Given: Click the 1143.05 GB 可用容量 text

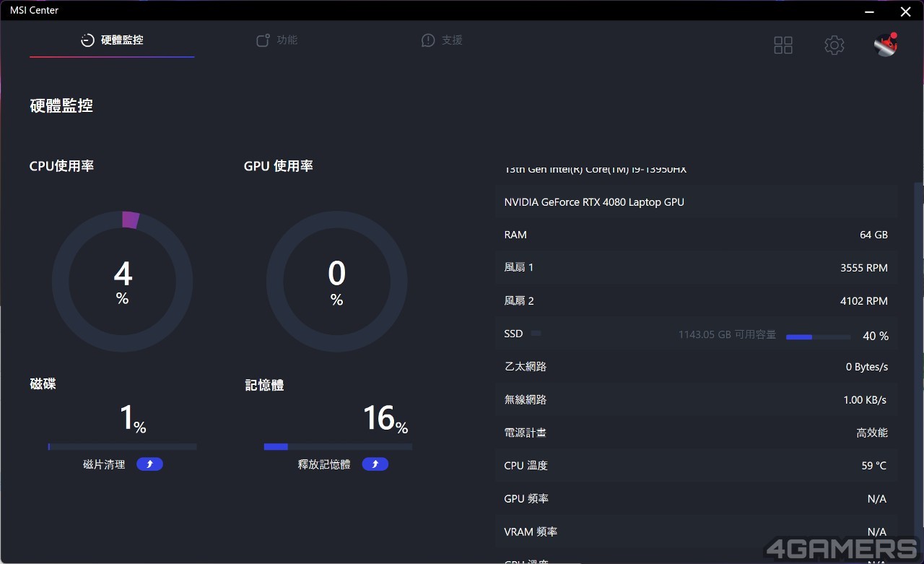Looking at the screenshot, I should [727, 334].
